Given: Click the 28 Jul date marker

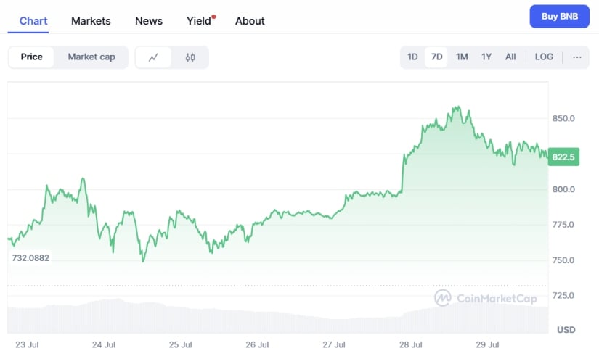Looking at the screenshot, I should point(411,344).
